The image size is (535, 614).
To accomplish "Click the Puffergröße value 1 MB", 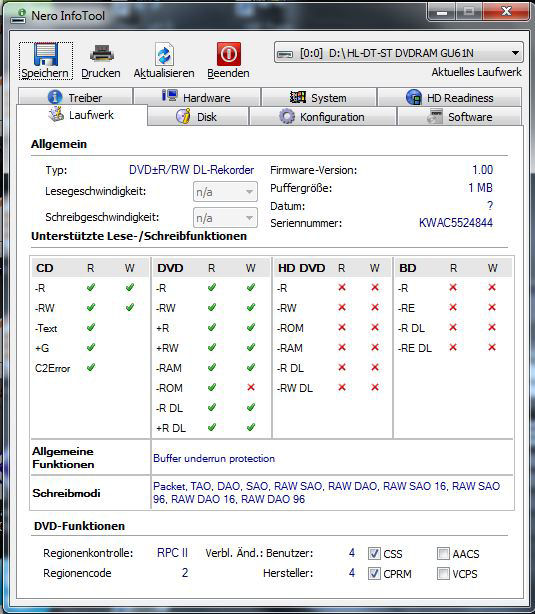I will point(481,188).
